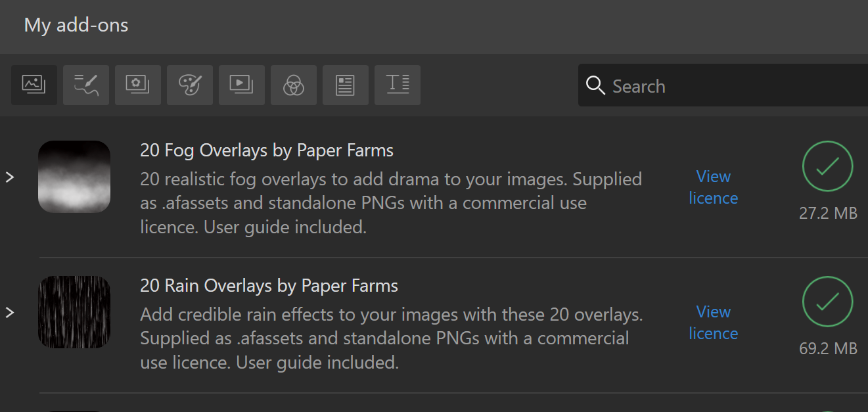The height and width of the screenshot is (412, 868).
Task: Click the rain overlays description text
Action: [392, 338]
